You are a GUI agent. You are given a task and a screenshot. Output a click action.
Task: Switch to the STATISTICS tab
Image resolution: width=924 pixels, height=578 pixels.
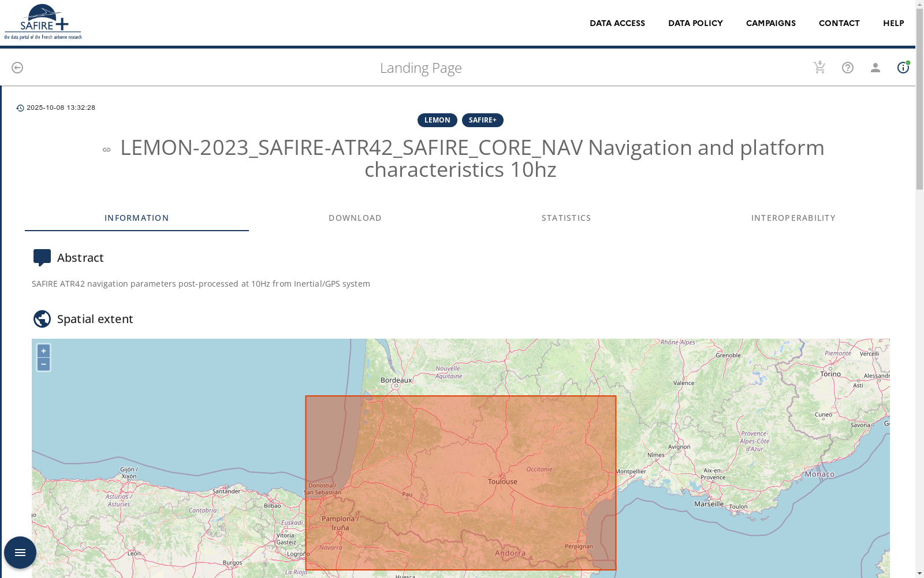(567, 218)
